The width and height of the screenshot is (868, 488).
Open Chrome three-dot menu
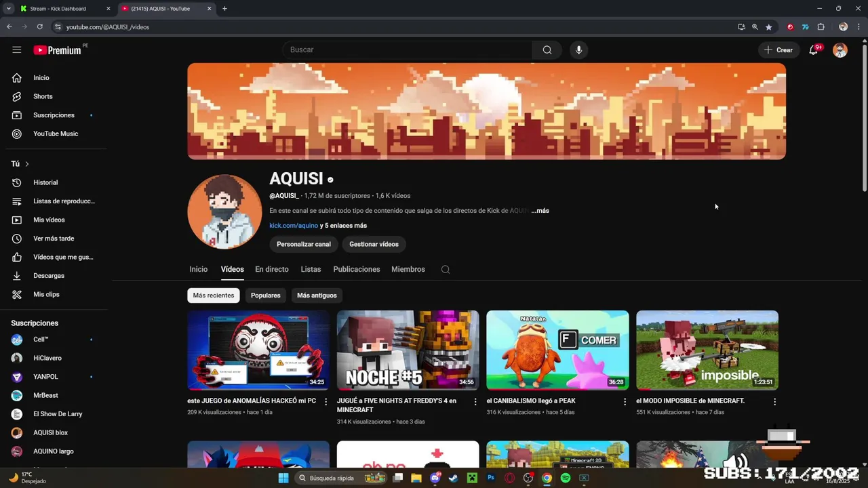(x=858, y=27)
